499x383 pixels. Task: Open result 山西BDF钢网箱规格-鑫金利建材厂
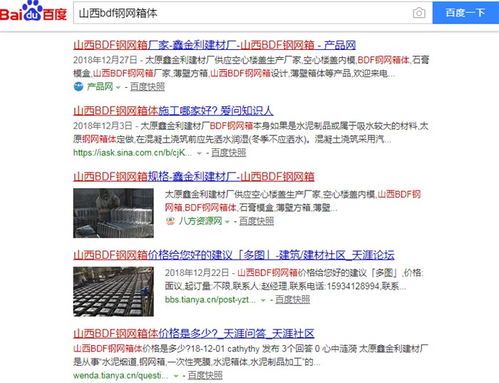coord(194,176)
